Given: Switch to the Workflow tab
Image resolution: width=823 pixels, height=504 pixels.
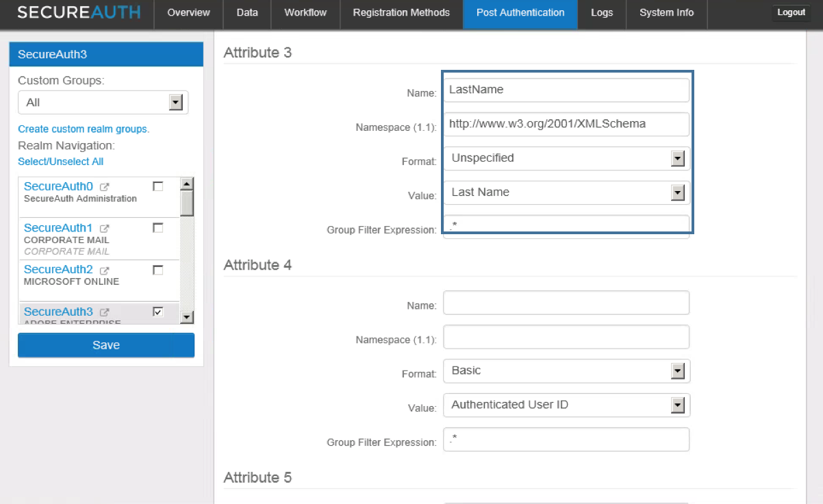Looking at the screenshot, I should click(305, 12).
